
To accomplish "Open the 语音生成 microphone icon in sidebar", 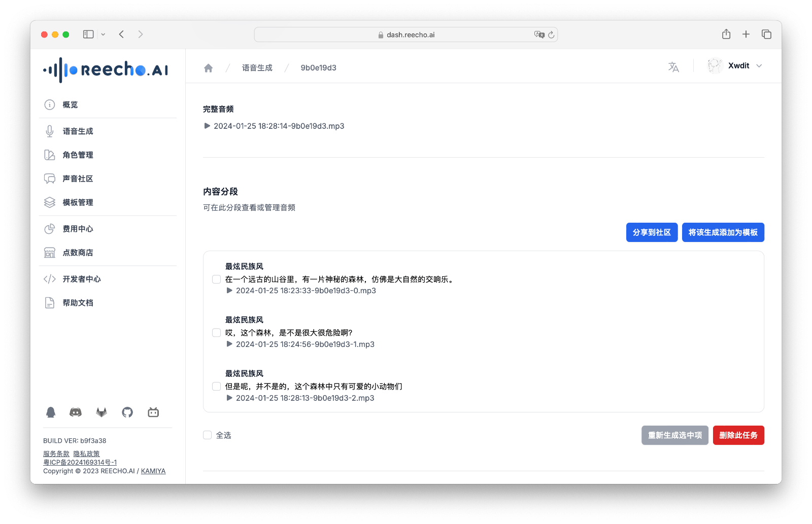I will [49, 131].
